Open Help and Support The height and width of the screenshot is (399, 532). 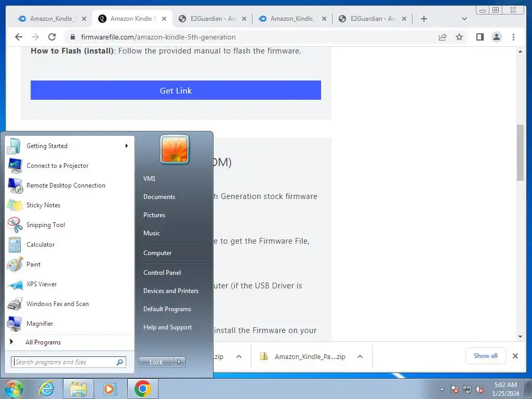pos(168,327)
